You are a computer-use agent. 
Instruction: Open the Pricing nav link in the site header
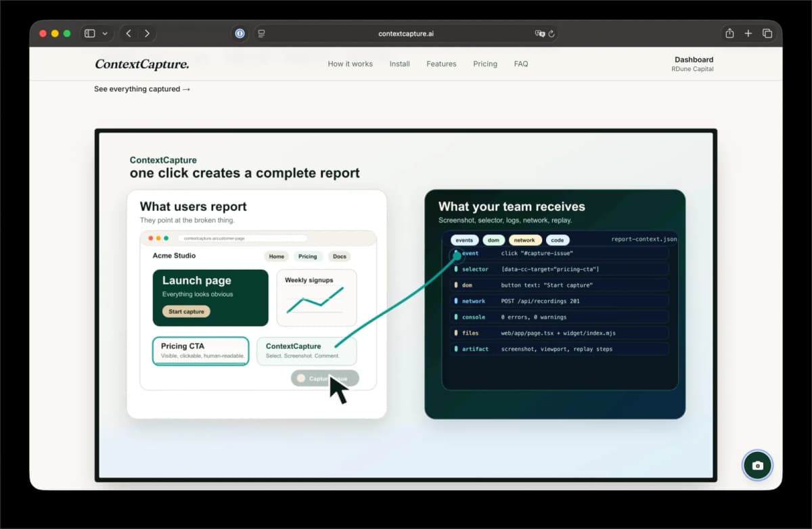coord(485,64)
